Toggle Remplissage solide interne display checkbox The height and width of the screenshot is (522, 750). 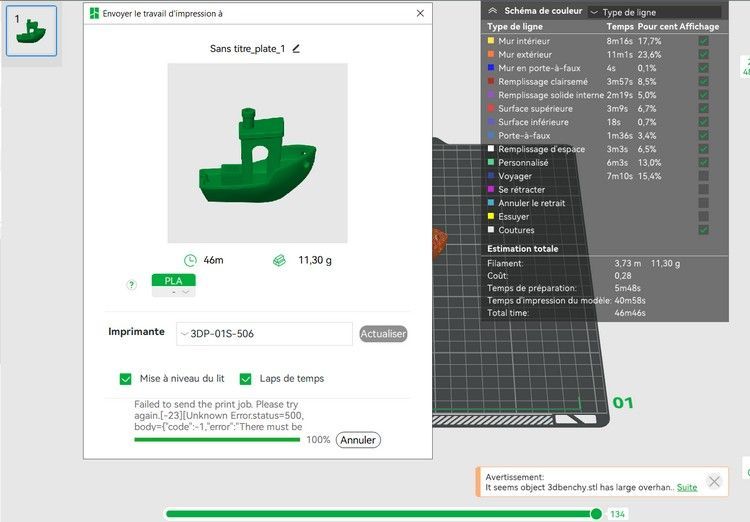coord(703,95)
